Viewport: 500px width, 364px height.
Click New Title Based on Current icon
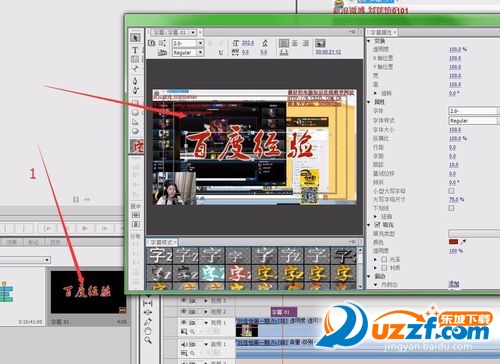tap(152, 43)
